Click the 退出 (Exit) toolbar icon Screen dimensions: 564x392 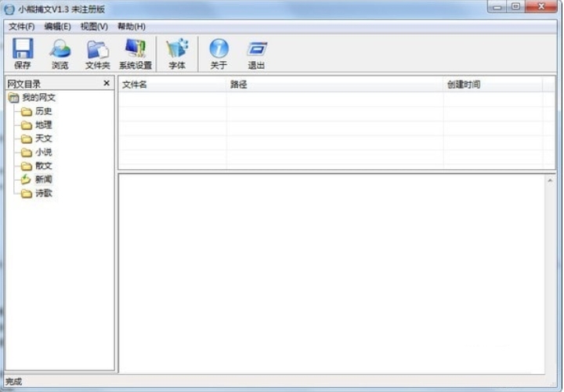(x=256, y=49)
